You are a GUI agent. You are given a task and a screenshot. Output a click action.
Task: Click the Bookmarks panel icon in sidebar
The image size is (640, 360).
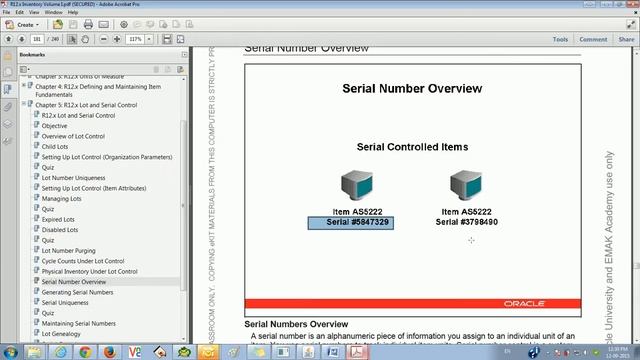[8, 89]
